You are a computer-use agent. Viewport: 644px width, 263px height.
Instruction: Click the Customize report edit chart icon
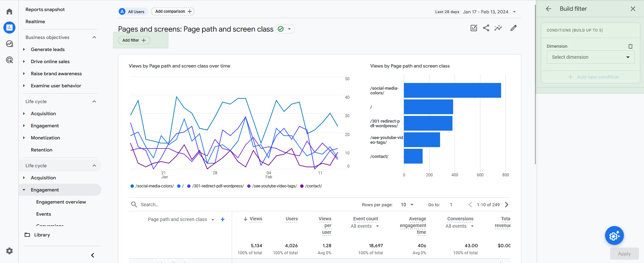(x=474, y=28)
